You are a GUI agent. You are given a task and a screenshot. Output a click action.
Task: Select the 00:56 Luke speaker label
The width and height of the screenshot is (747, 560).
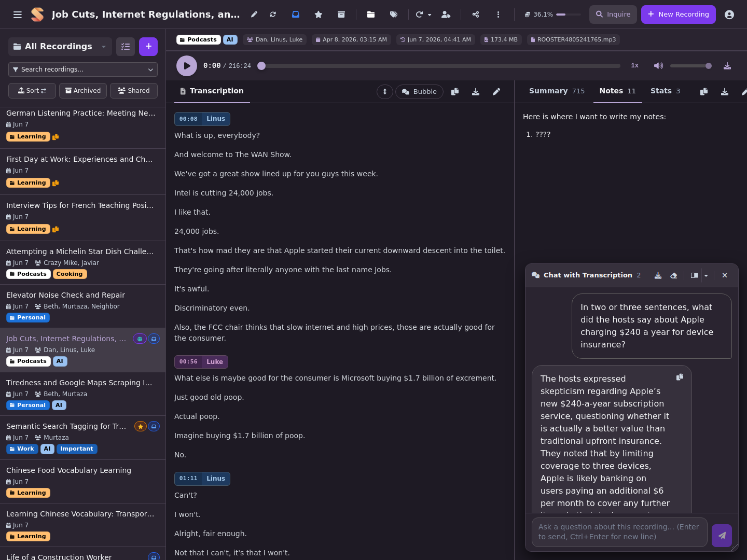201,362
